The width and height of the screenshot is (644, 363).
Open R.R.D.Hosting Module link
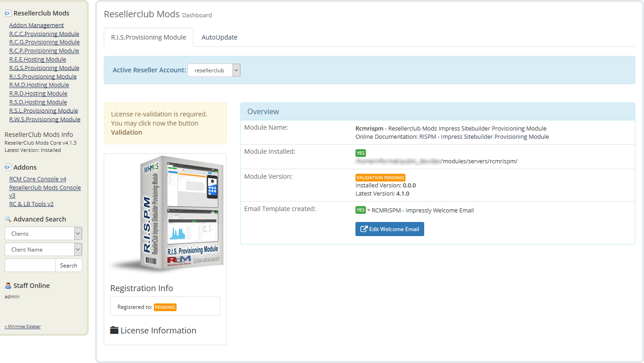[x=38, y=93]
